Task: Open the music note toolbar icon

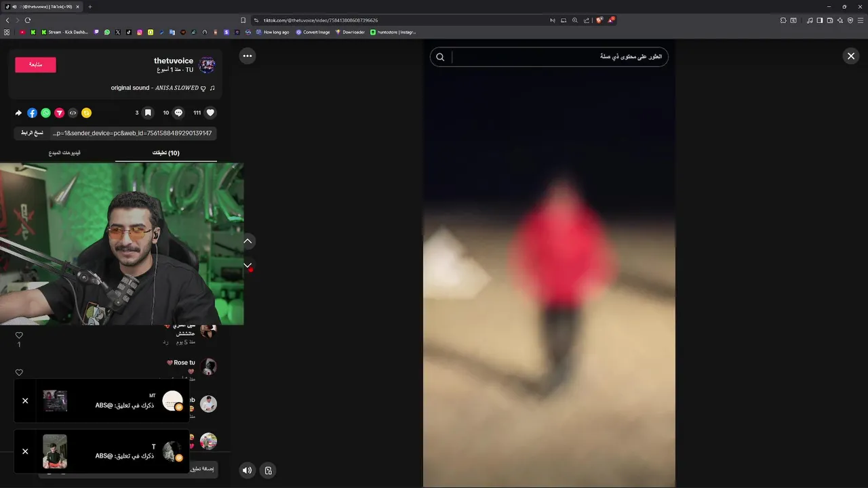Action: [x=810, y=20]
